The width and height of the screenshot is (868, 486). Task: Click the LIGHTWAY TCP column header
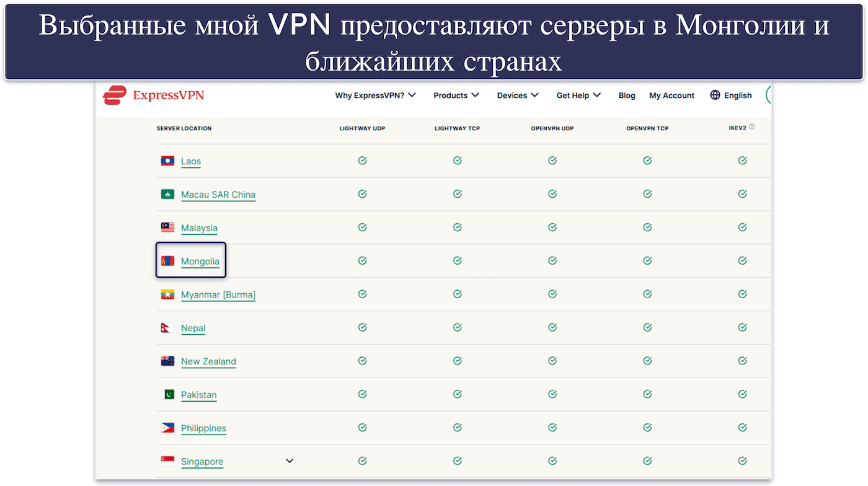tap(457, 128)
